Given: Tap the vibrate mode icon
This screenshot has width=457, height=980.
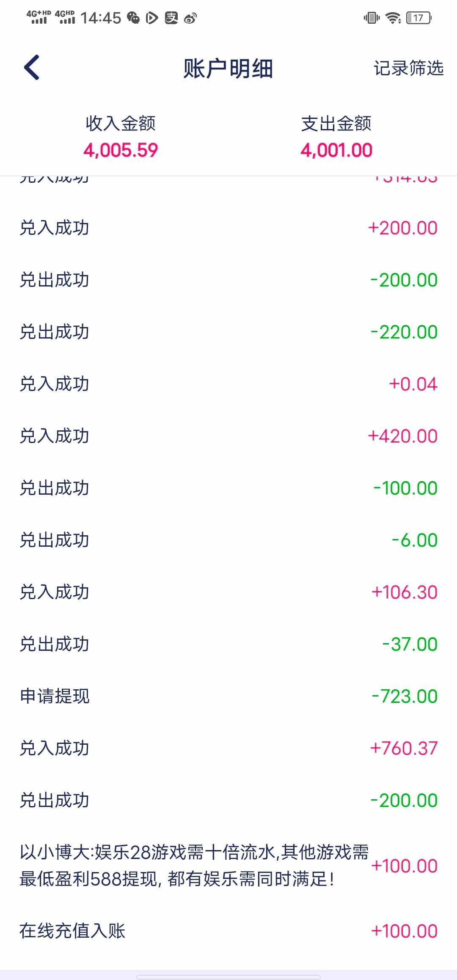Looking at the screenshot, I should [372, 18].
